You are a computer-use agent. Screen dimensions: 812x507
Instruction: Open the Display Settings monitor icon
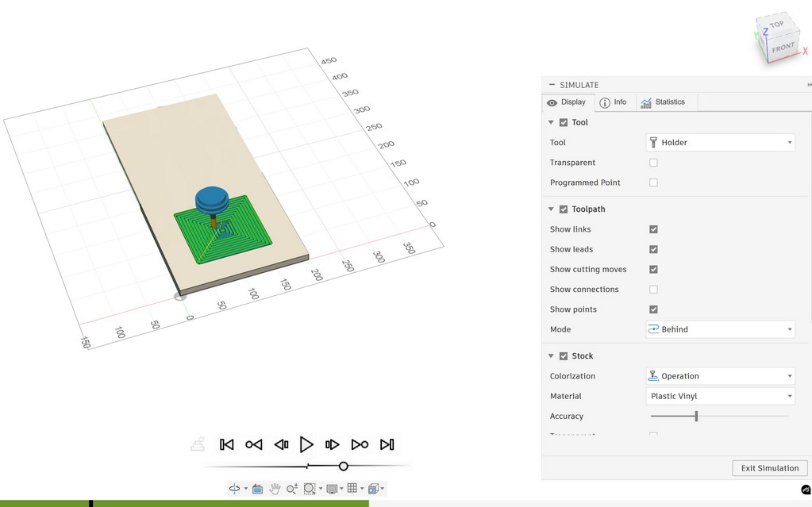pyautogui.click(x=332, y=489)
